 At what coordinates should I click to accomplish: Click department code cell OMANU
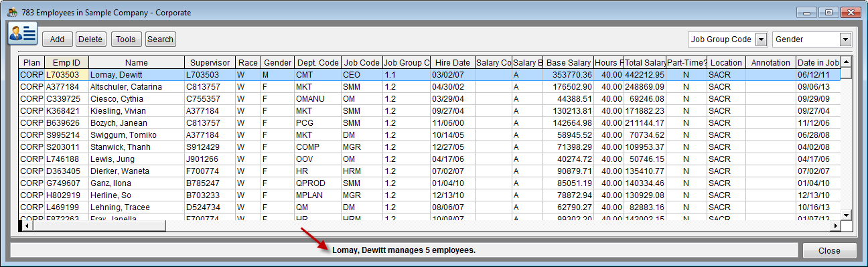(317, 99)
